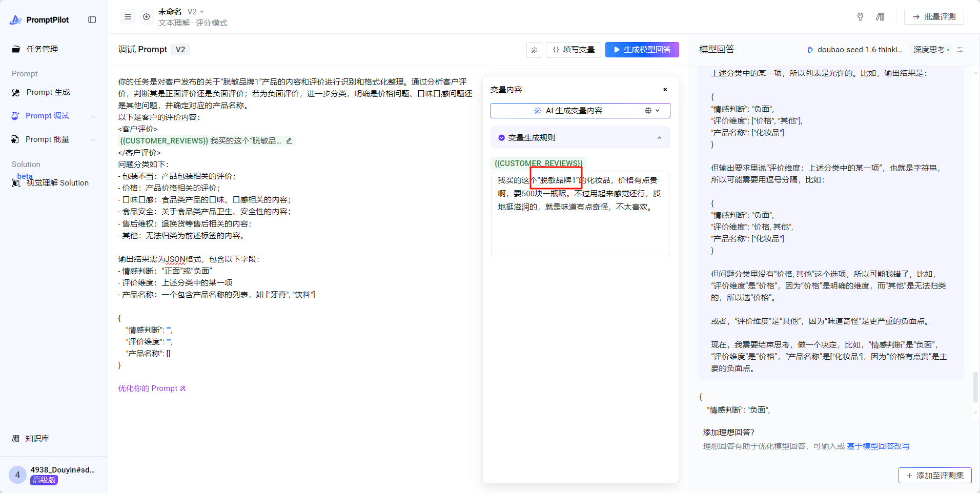This screenshot has width=980, height=493.
Task: Open the task list hamburger menu
Action: [128, 17]
